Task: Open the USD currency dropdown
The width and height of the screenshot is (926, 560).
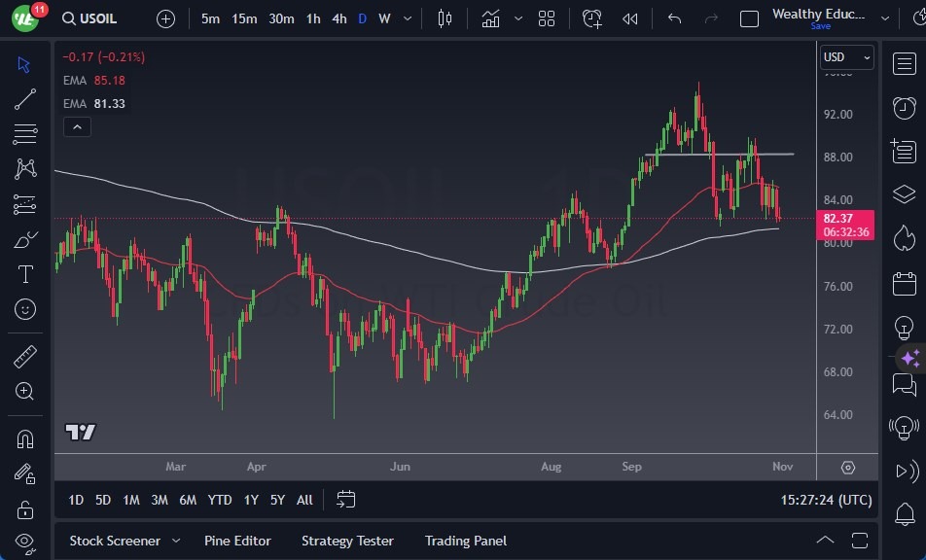Action: pyautogui.click(x=844, y=57)
